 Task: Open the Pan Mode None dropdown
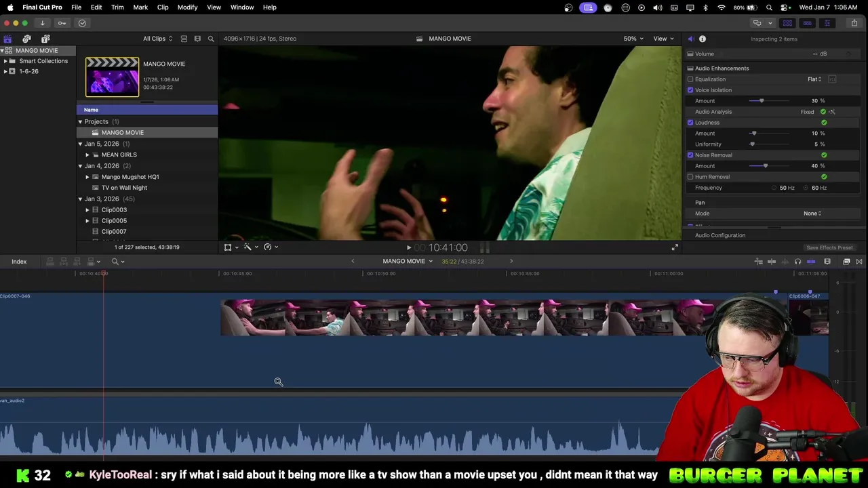pyautogui.click(x=812, y=213)
